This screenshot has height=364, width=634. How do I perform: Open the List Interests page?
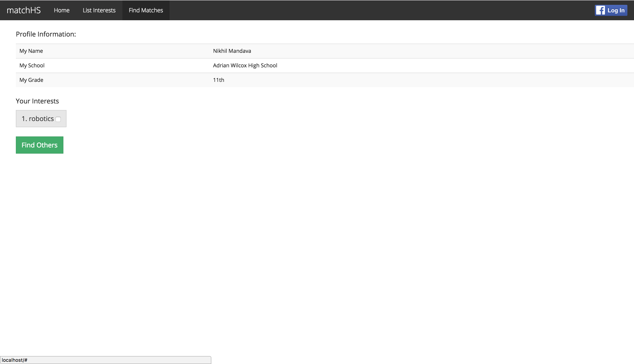99,10
